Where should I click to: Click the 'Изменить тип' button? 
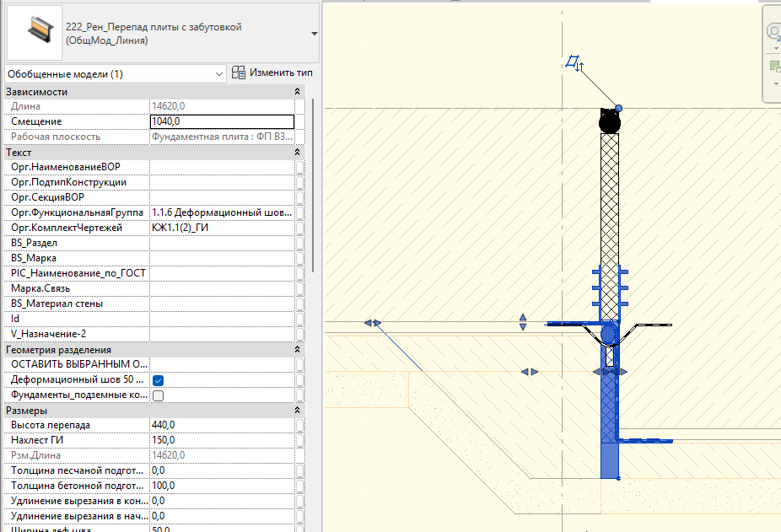272,73
